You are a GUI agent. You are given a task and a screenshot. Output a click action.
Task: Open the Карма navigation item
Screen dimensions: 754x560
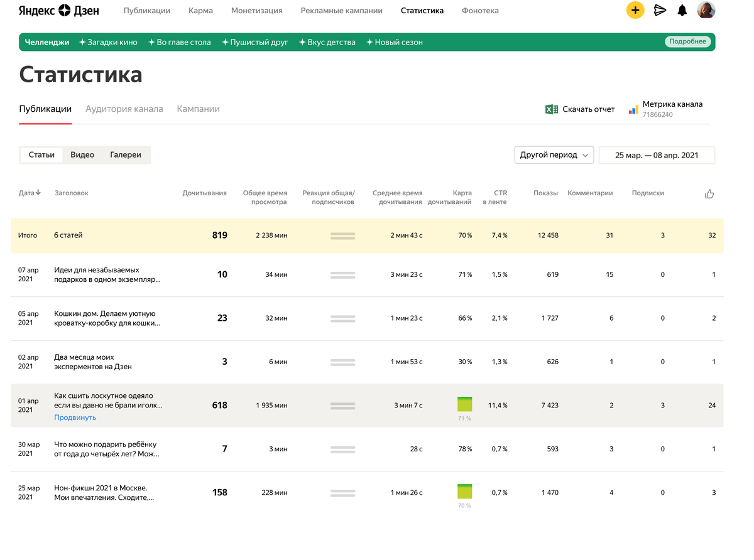coord(200,11)
